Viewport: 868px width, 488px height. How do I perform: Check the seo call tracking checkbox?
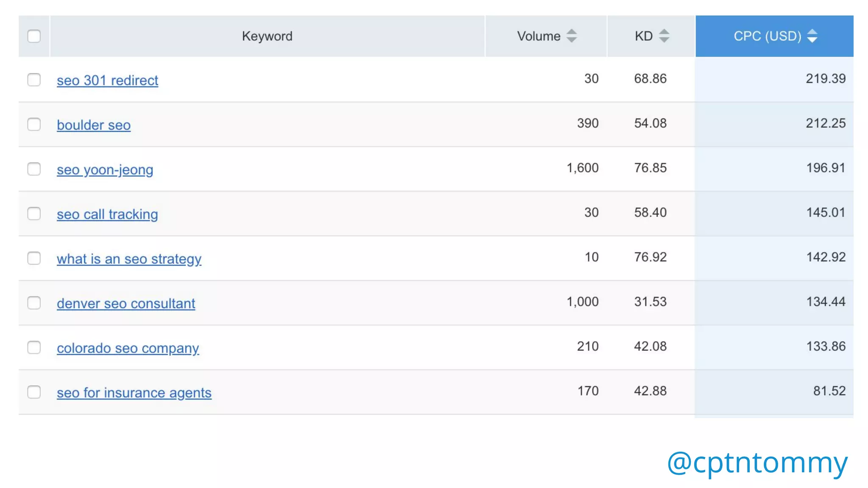pos(34,213)
